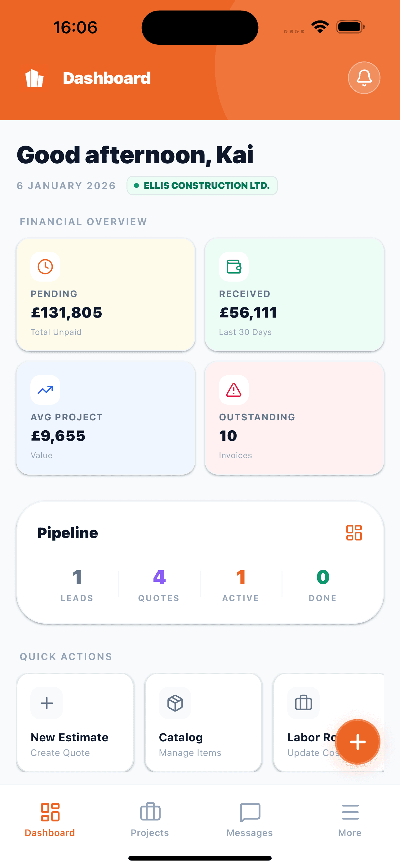Click the briefcase icon on the Labor card
Screen dimensions: 400x868
pyautogui.click(x=303, y=703)
